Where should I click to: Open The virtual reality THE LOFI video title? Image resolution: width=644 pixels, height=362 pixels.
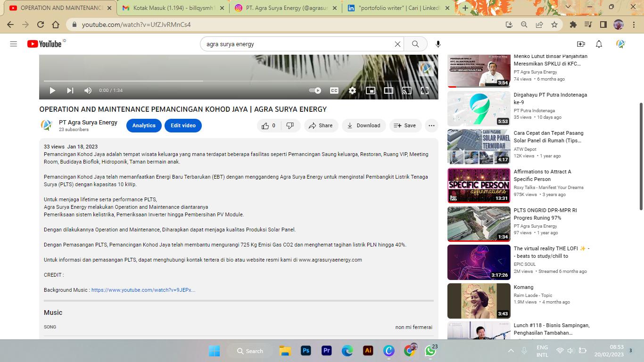pos(552,252)
